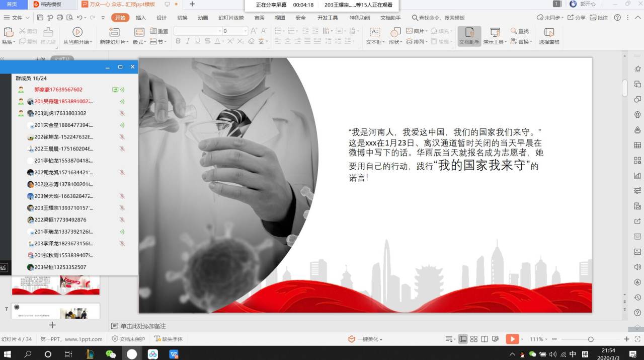The height and width of the screenshot is (360, 644).
Task: Toggle Bold text formatting
Action: point(178,42)
